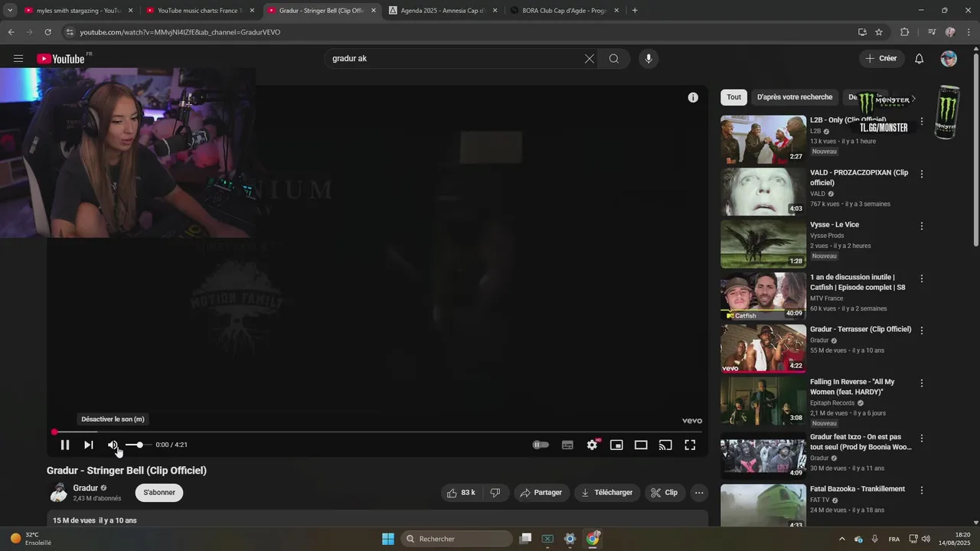The height and width of the screenshot is (551, 980).
Task: Go to the YouTube home logo
Action: click(60, 59)
